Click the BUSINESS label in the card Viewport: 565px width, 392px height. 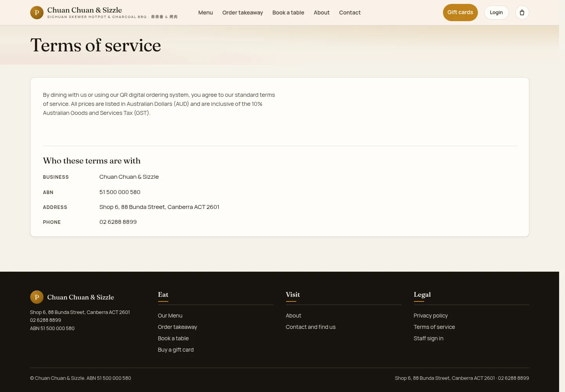click(56, 177)
